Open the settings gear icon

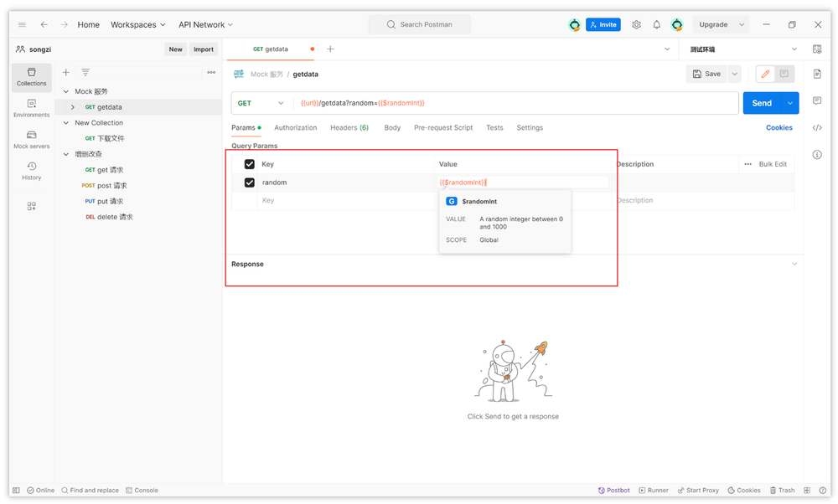(636, 24)
